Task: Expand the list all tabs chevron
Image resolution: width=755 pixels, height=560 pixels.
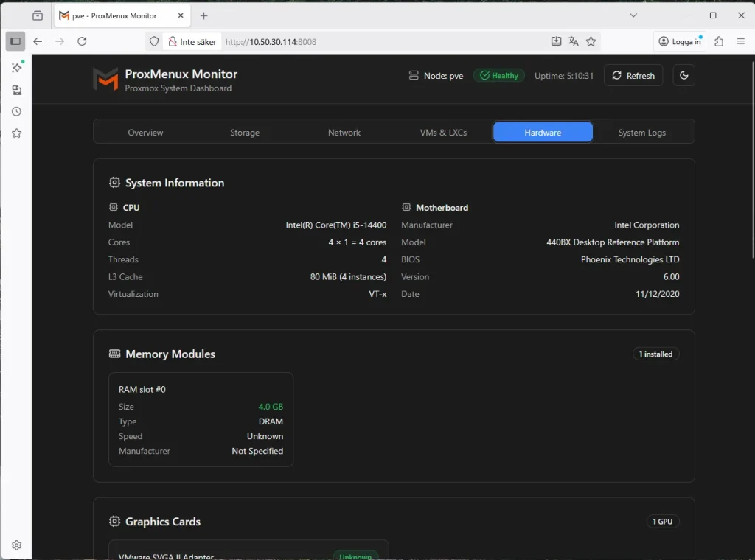Action: coord(633,15)
